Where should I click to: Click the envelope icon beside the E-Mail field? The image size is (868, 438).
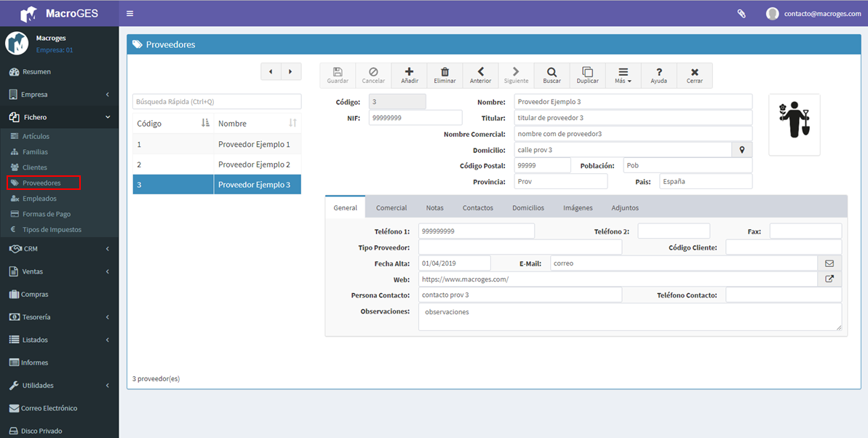(829, 263)
